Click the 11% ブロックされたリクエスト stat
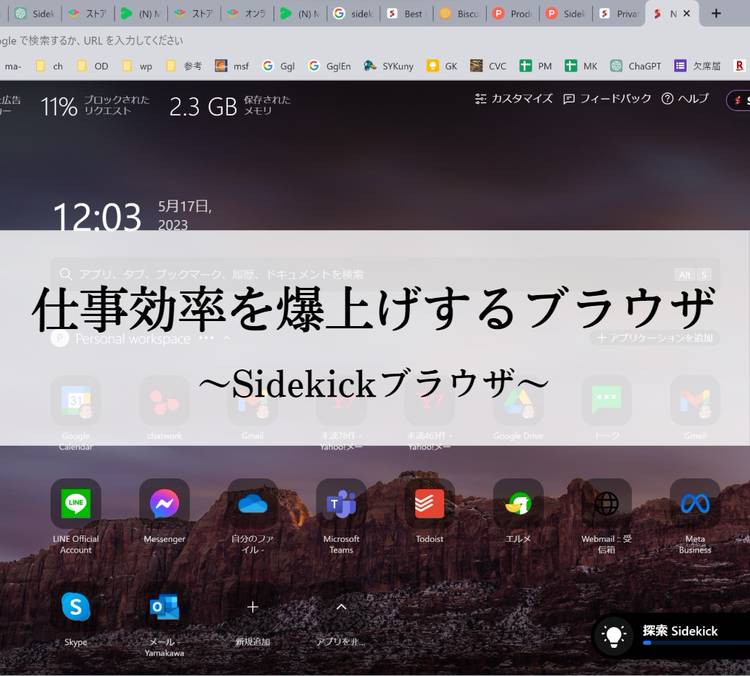 click(x=95, y=106)
